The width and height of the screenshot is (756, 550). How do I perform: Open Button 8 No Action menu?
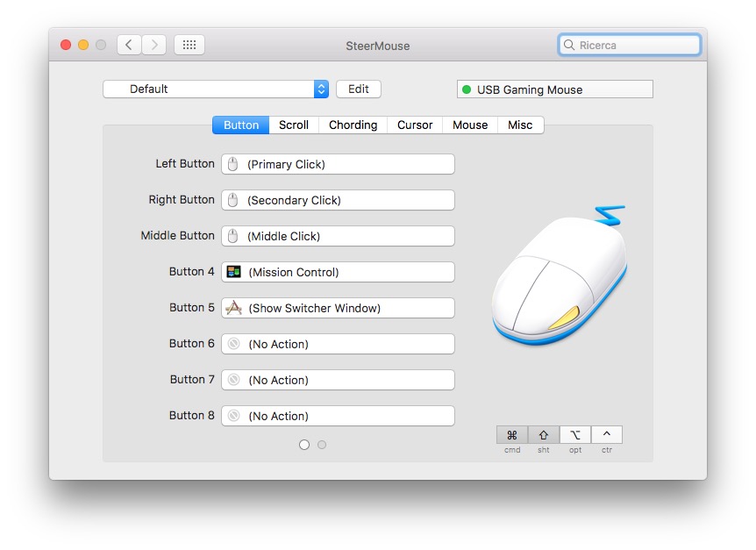click(x=338, y=416)
